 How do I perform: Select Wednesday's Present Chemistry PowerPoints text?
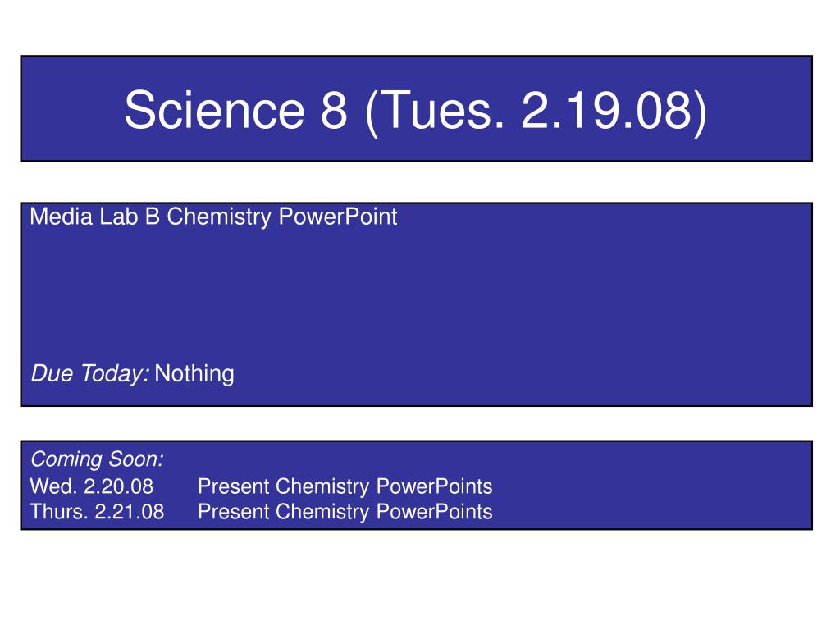pos(345,487)
